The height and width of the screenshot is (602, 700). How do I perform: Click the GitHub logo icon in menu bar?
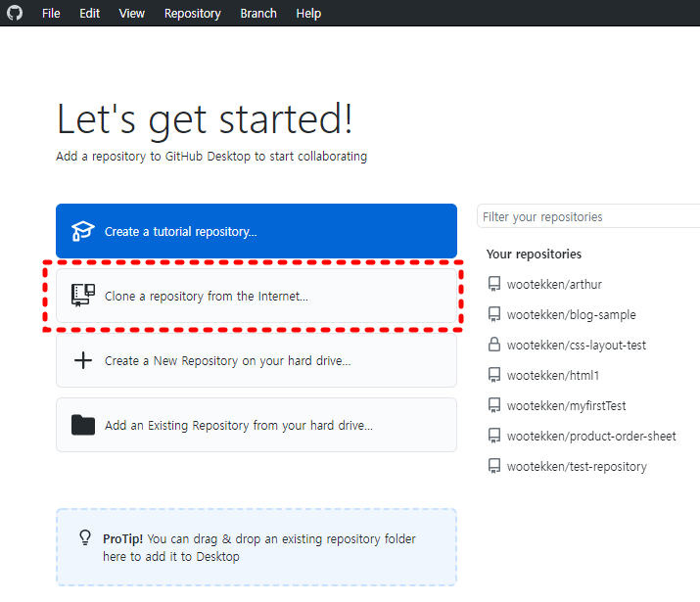pyautogui.click(x=15, y=13)
